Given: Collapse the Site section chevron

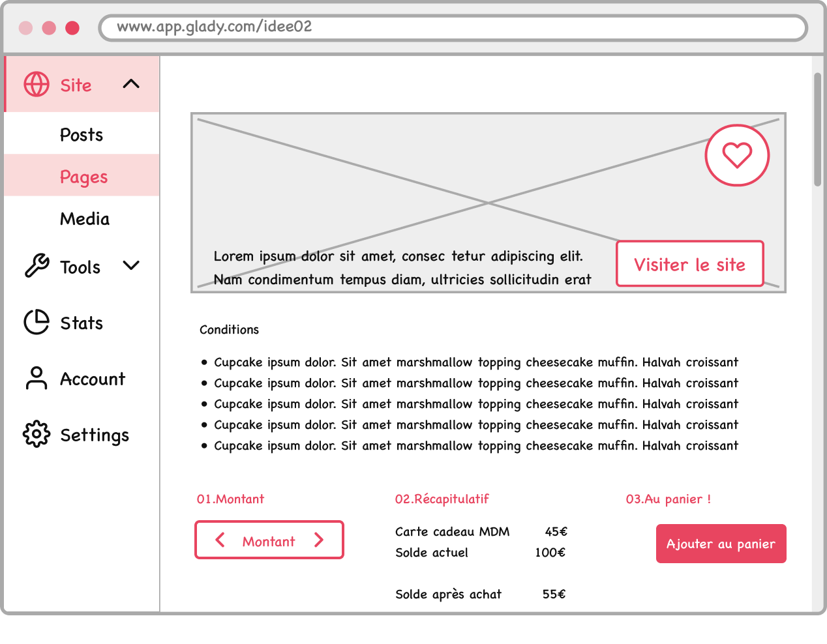Looking at the screenshot, I should pos(132,83).
